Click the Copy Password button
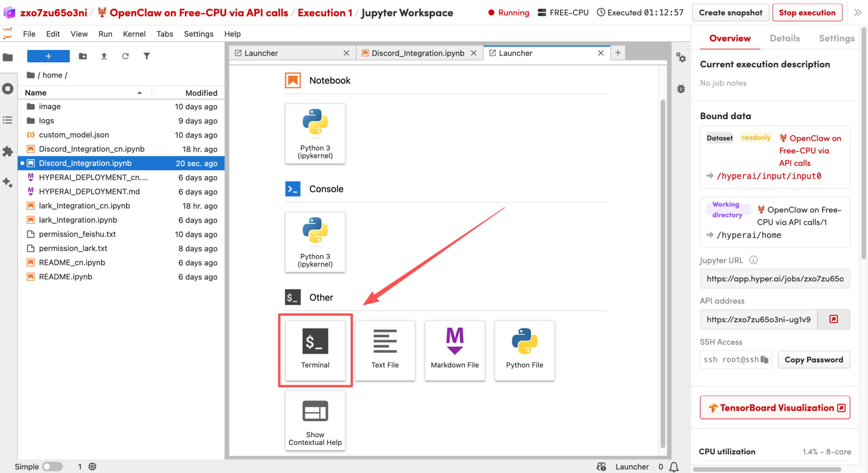Image resolution: width=868 pixels, height=473 pixels. (x=814, y=360)
